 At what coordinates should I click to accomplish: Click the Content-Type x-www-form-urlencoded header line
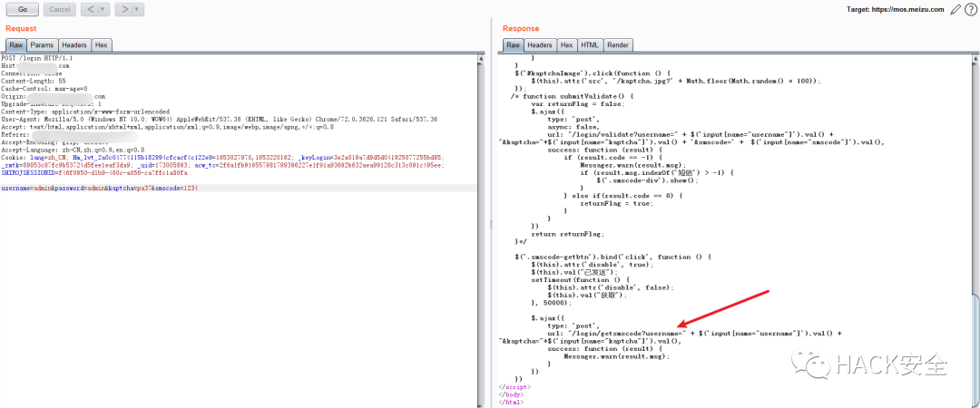pyautogui.click(x=85, y=112)
